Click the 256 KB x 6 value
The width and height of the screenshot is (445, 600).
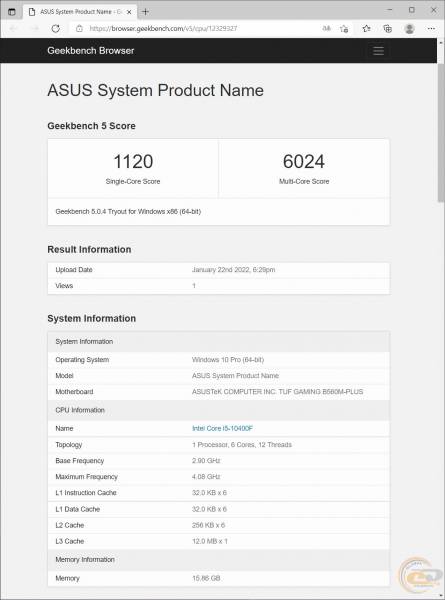pos(209,525)
